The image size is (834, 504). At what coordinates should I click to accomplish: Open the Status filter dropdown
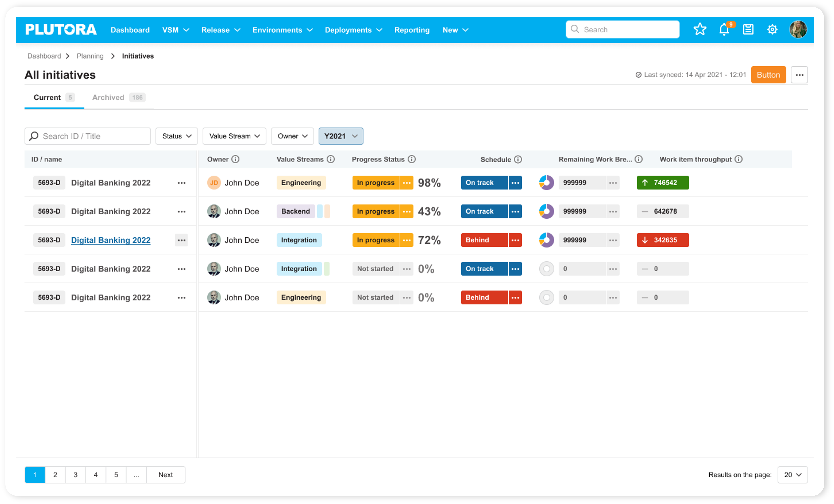tap(176, 136)
